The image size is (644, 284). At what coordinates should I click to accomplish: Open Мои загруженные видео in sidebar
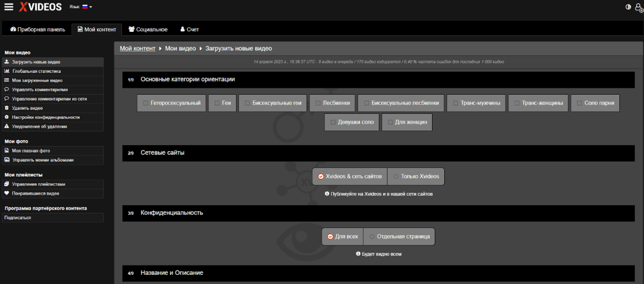(53, 80)
